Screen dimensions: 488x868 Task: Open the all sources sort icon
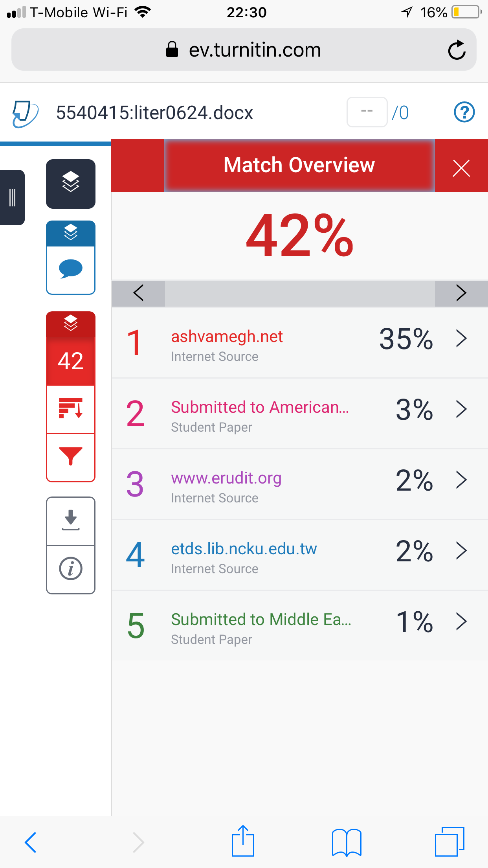[71, 408]
